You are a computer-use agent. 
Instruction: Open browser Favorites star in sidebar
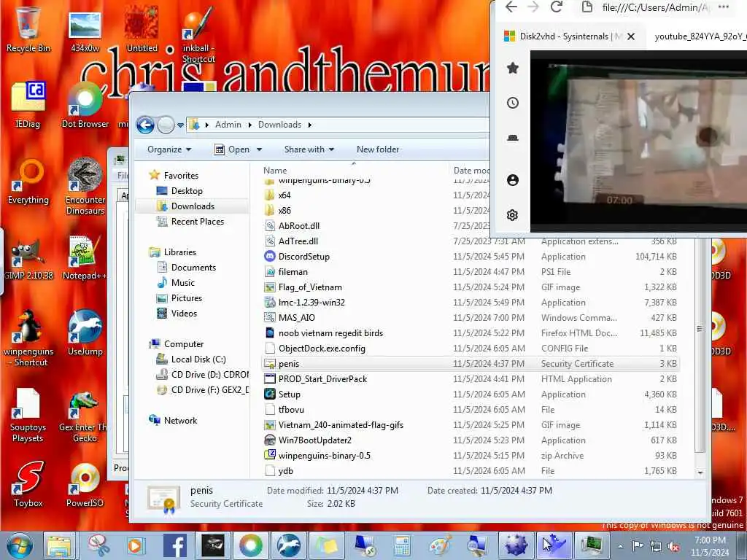click(513, 68)
